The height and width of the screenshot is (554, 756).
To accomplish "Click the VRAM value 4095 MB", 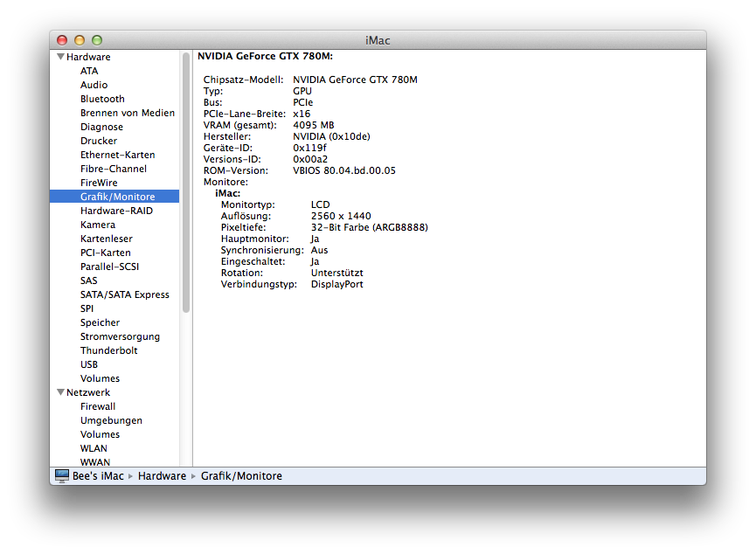I will click(314, 125).
